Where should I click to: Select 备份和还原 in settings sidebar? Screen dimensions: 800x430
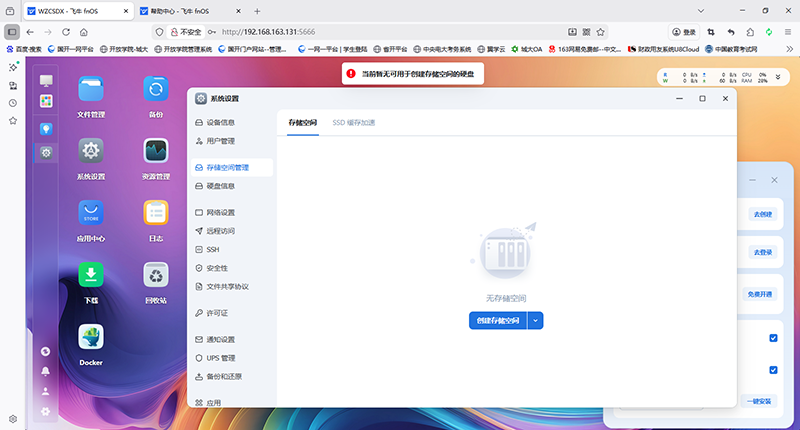tap(232, 376)
